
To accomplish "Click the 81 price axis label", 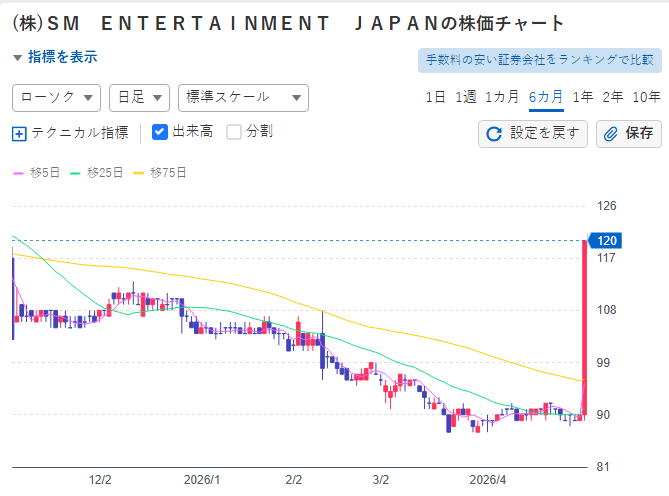I will pyautogui.click(x=602, y=467).
